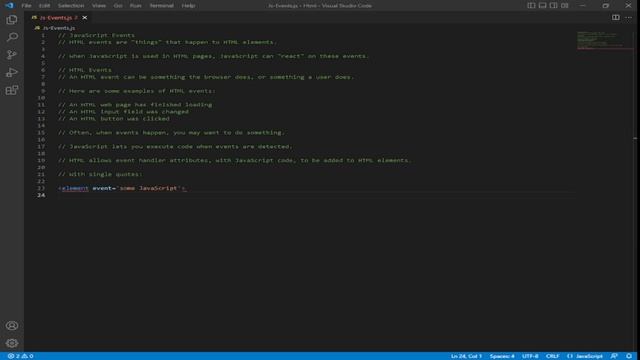The height and width of the screenshot is (360, 640).
Task: Close the Js-Events.js tab
Action: [x=84, y=18]
